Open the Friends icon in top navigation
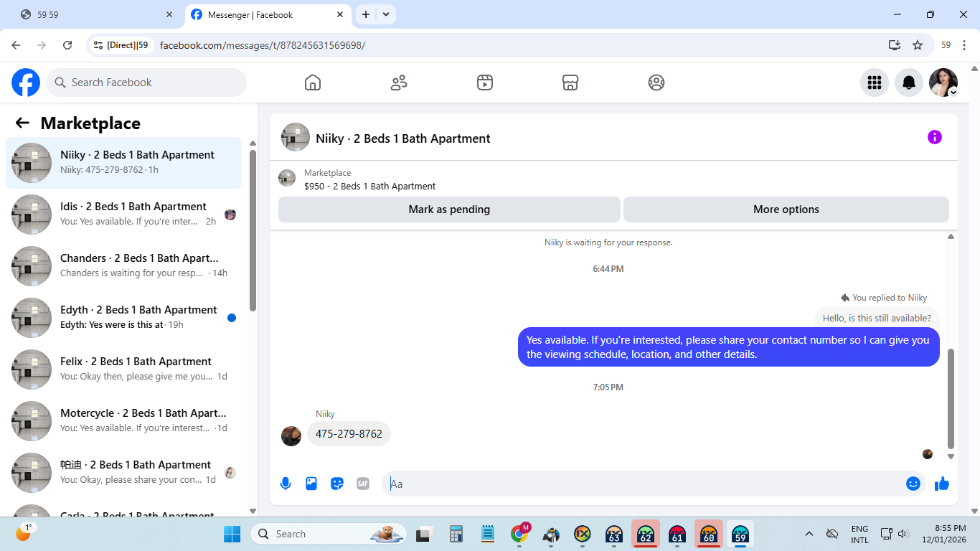 [x=399, y=83]
